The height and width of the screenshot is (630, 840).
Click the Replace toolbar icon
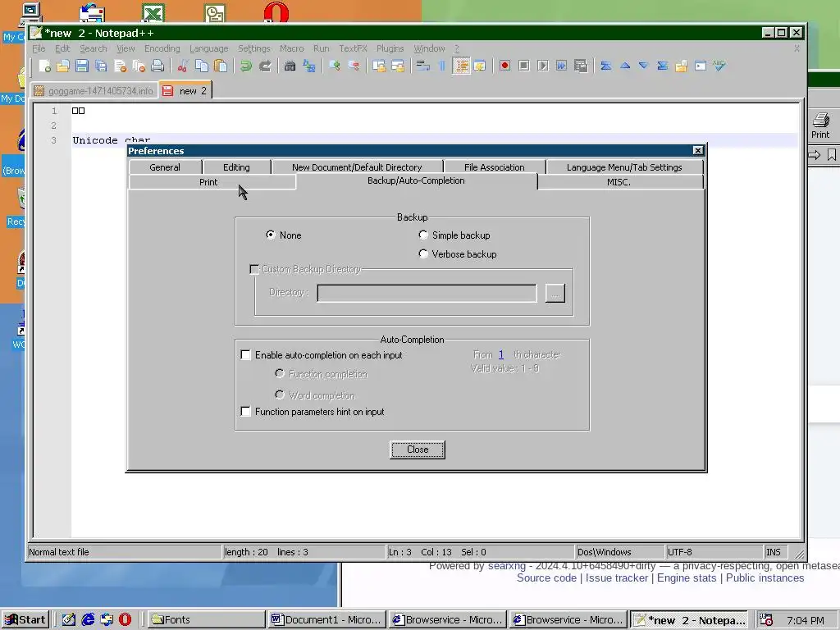(309, 66)
